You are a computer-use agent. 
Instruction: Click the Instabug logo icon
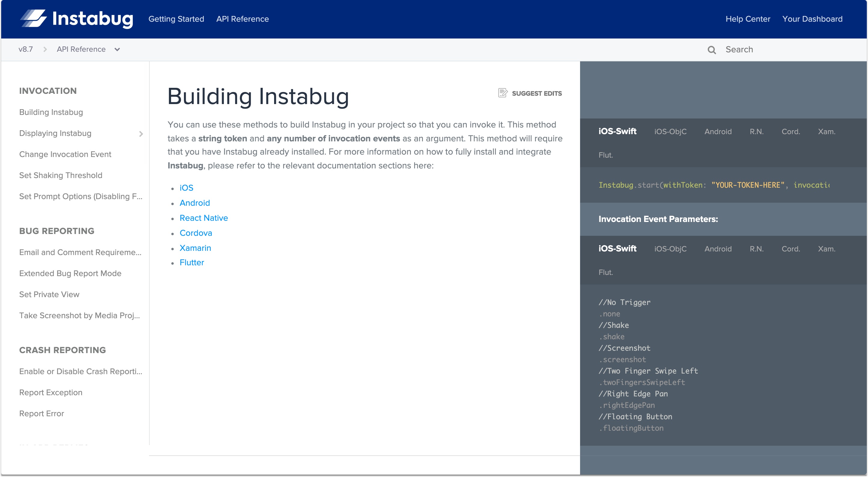33,18
